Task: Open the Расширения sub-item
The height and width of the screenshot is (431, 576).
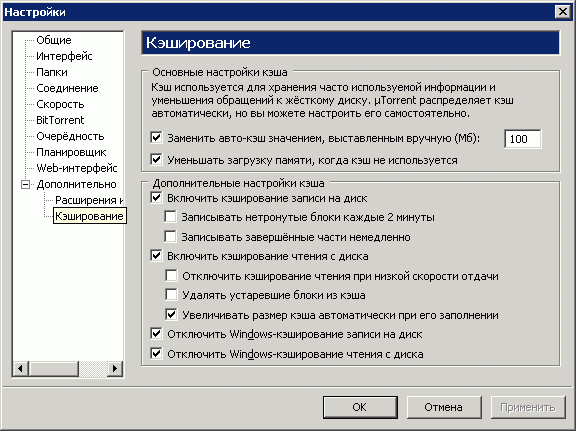Action: (x=89, y=200)
